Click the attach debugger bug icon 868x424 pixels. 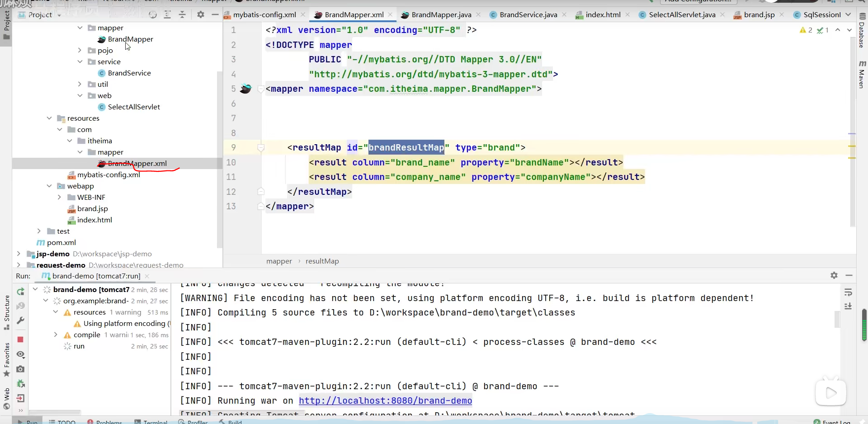point(20,384)
